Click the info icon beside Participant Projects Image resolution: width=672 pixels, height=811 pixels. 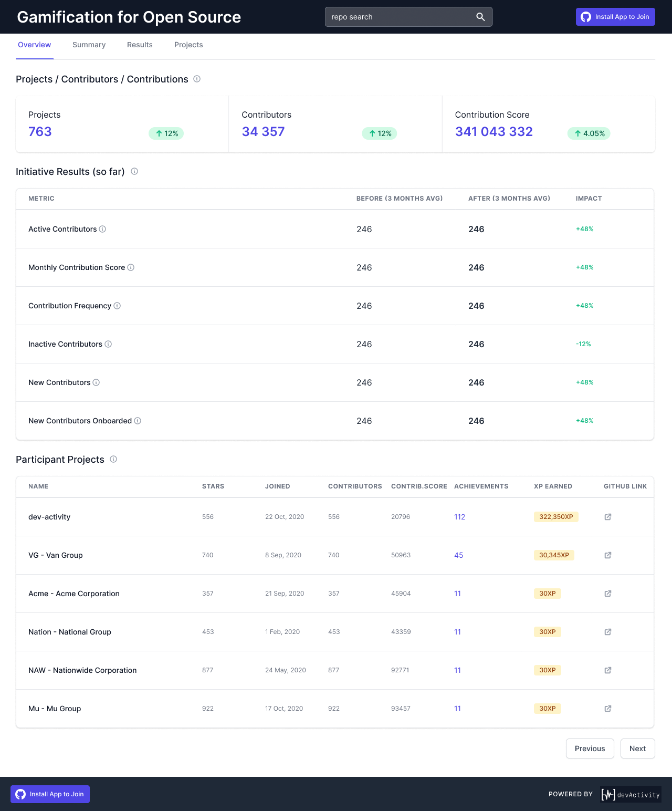(113, 459)
